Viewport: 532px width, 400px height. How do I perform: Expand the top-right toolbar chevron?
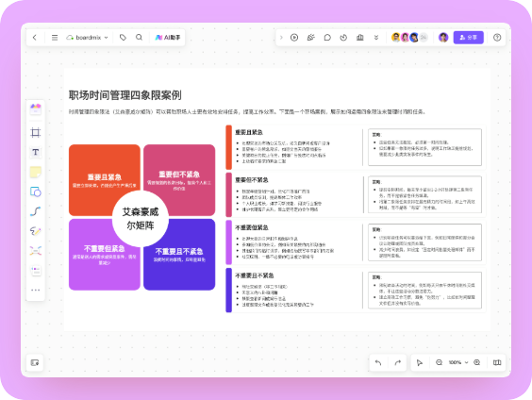pos(281,38)
